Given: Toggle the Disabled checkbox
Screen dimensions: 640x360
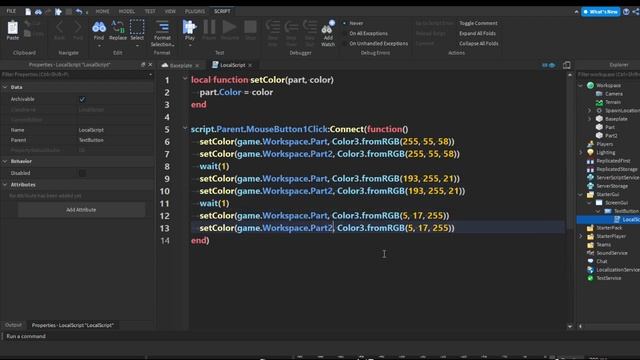Looking at the screenshot, I should (82, 173).
